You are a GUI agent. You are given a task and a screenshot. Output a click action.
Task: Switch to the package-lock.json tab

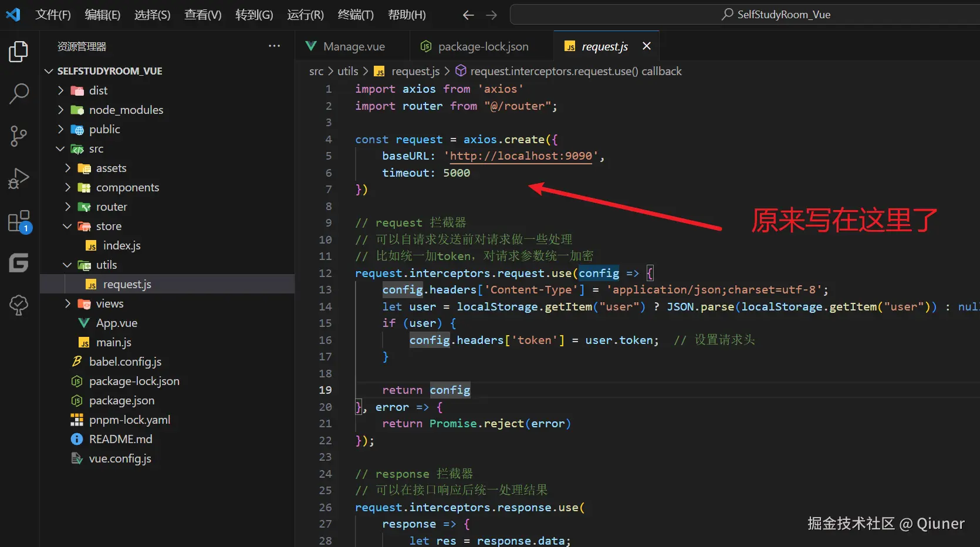(x=483, y=46)
